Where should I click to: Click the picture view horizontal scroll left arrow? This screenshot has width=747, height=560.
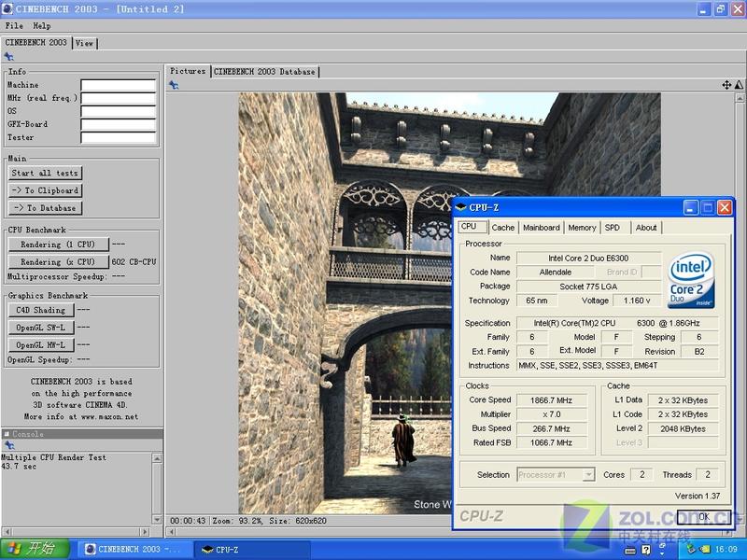[x=171, y=531]
